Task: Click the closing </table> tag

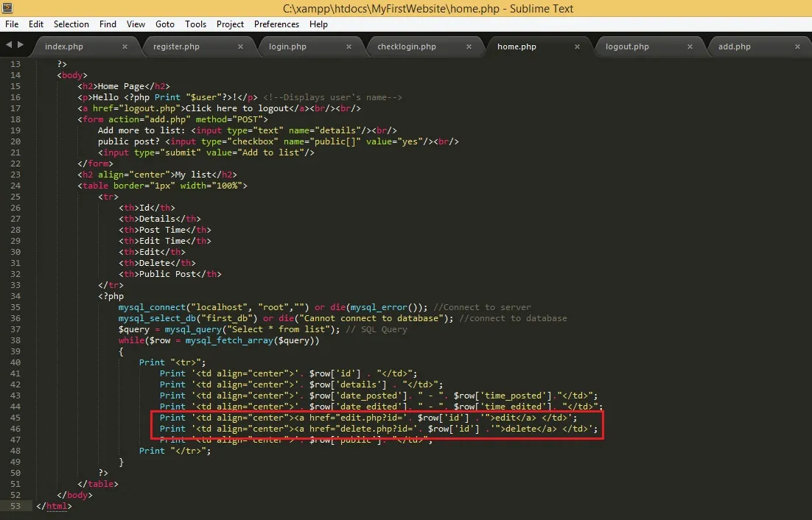Action: pyautogui.click(x=98, y=485)
